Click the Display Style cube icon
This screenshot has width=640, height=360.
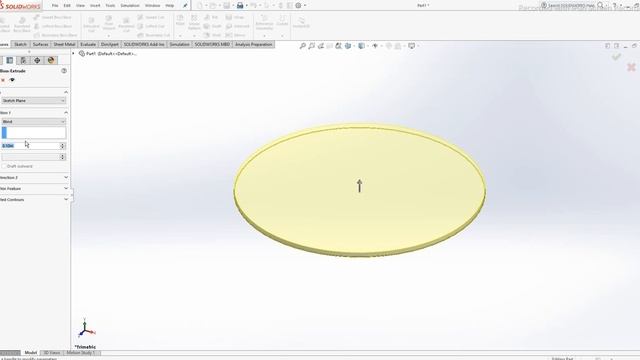361,46
